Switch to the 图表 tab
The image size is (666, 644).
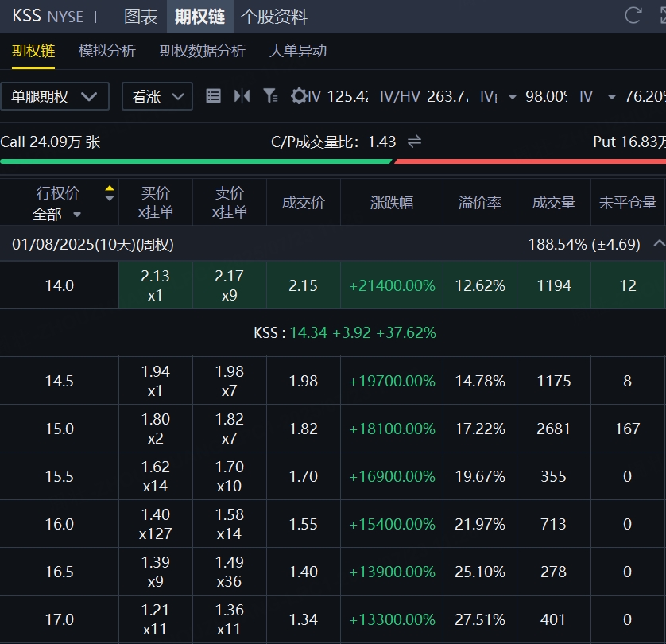coord(141,17)
